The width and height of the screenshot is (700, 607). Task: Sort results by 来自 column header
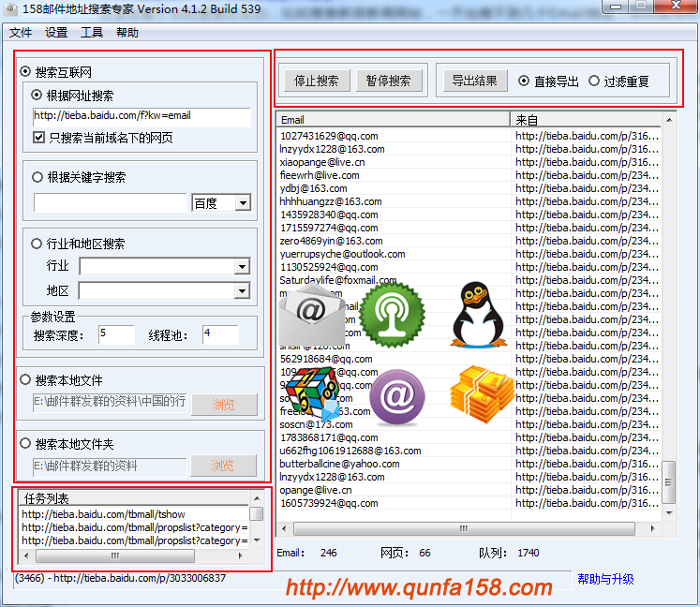point(586,120)
